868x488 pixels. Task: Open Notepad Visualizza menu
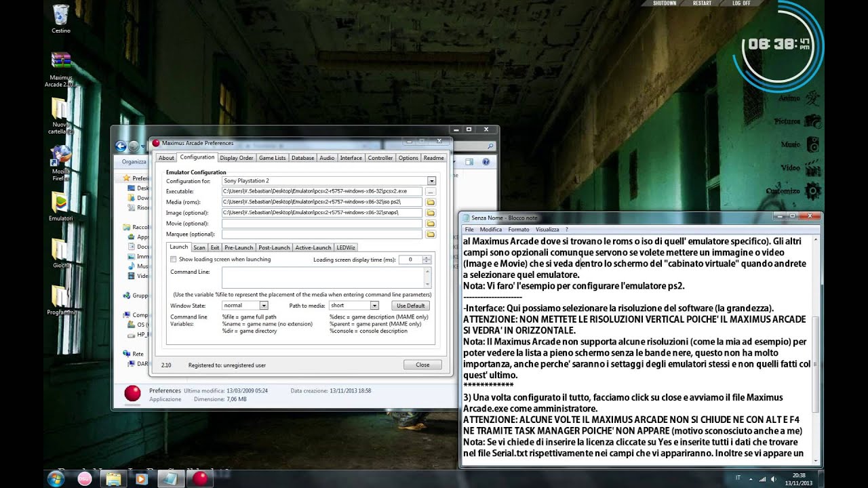pyautogui.click(x=547, y=230)
